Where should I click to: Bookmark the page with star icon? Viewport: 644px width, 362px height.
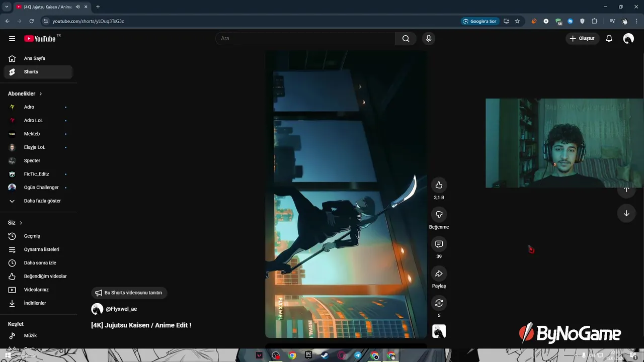517,21
